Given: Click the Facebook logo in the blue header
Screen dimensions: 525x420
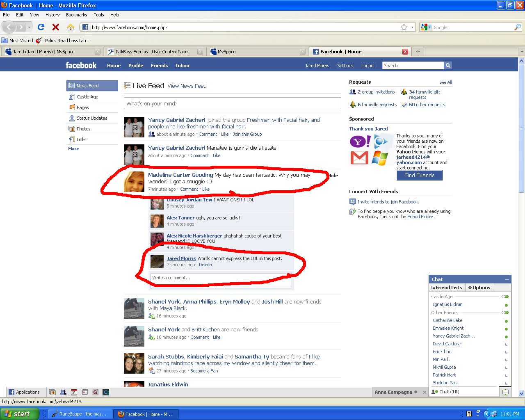Looking at the screenshot, I should point(81,65).
